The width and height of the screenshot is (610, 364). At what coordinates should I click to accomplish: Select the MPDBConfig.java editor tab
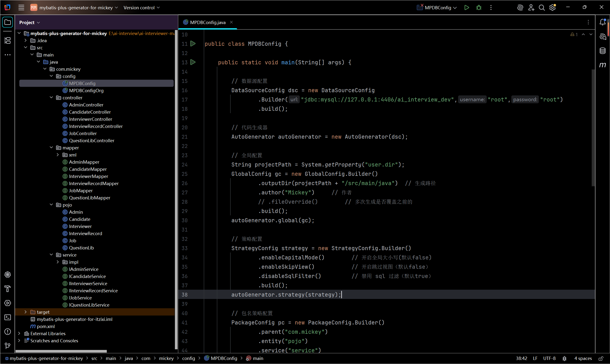tap(207, 22)
